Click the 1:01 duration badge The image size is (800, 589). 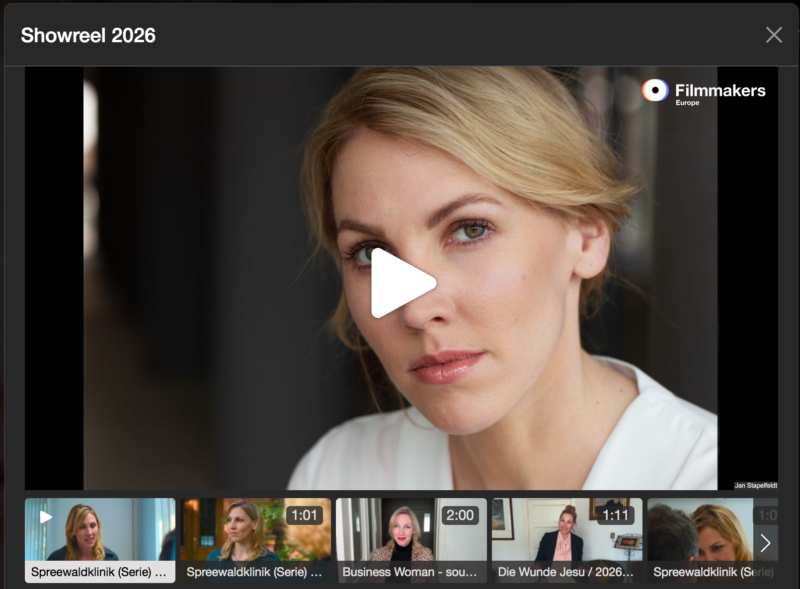(x=304, y=515)
